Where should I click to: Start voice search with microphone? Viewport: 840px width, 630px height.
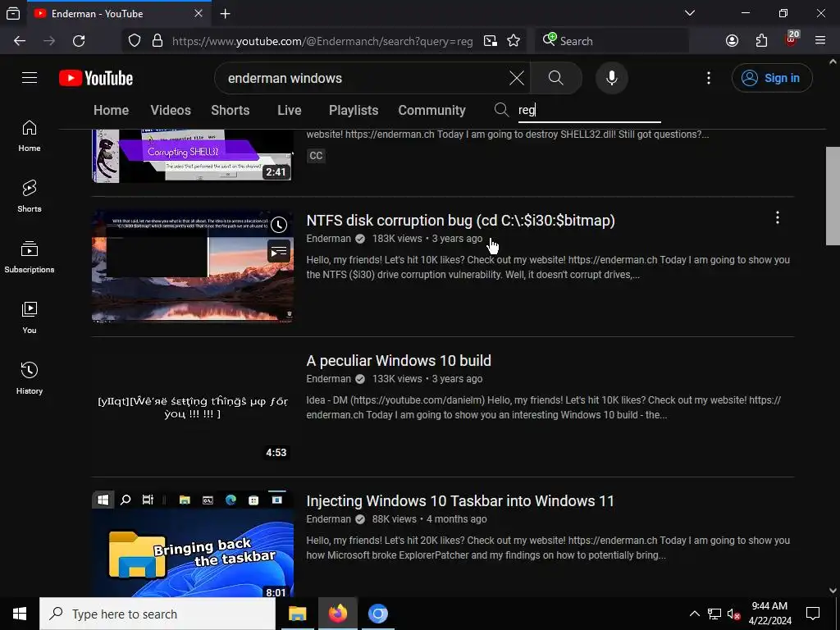tap(611, 78)
